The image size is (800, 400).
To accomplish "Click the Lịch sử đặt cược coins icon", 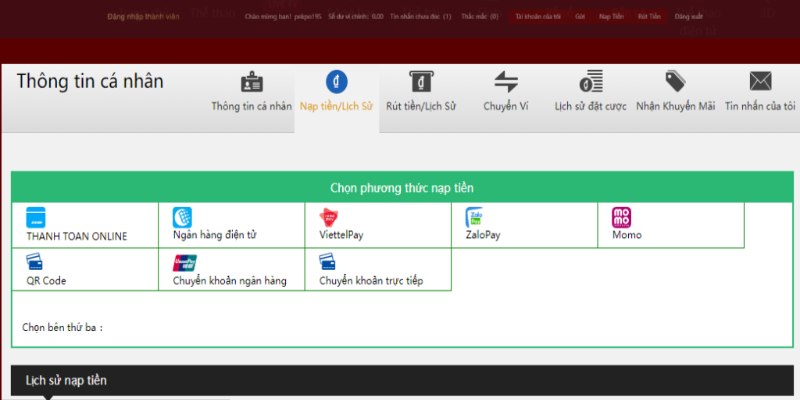I will [x=591, y=83].
